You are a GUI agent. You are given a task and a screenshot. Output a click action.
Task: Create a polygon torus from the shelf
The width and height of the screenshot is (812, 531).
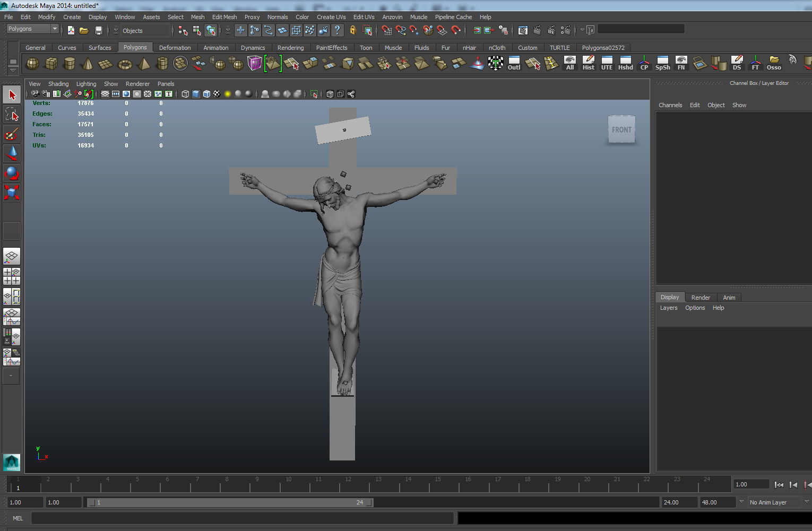tap(125, 64)
